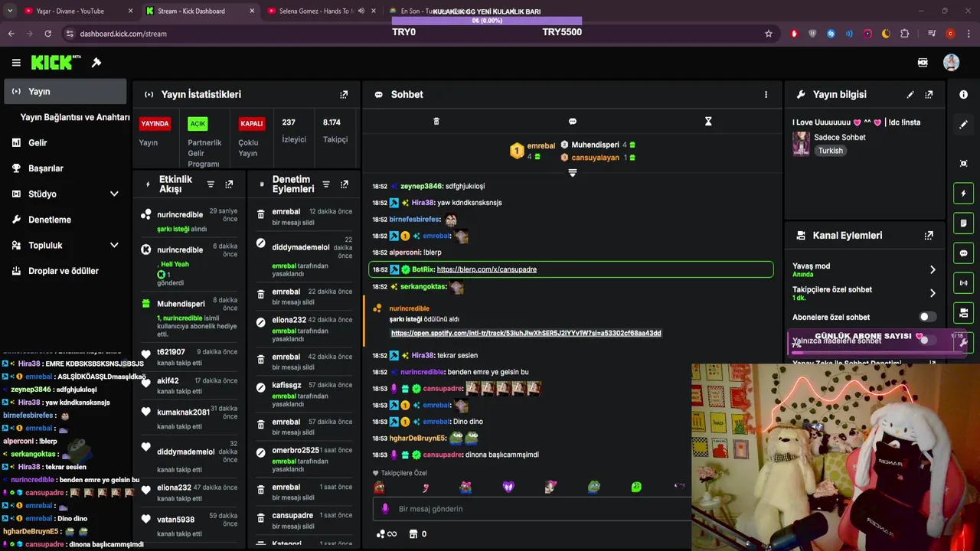The width and height of the screenshot is (980, 551).
Task: Open the three-dot Sohbet options menu
Action: pyautogui.click(x=766, y=95)
